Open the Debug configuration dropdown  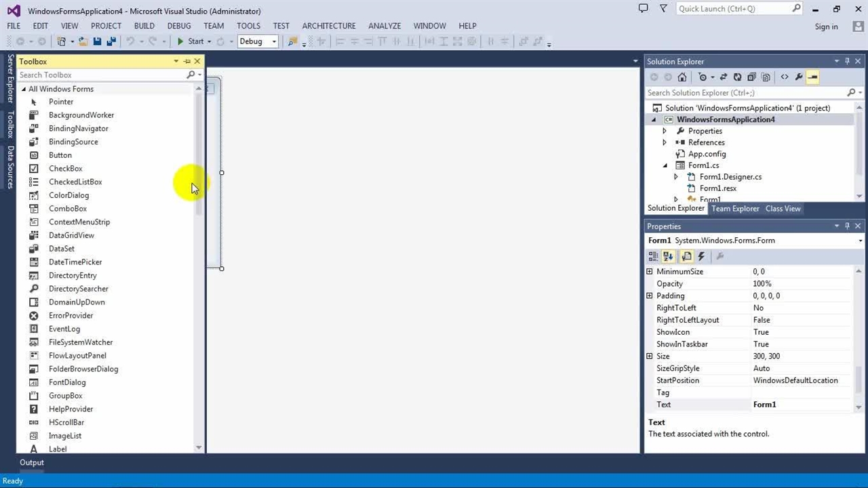[274, 41]
